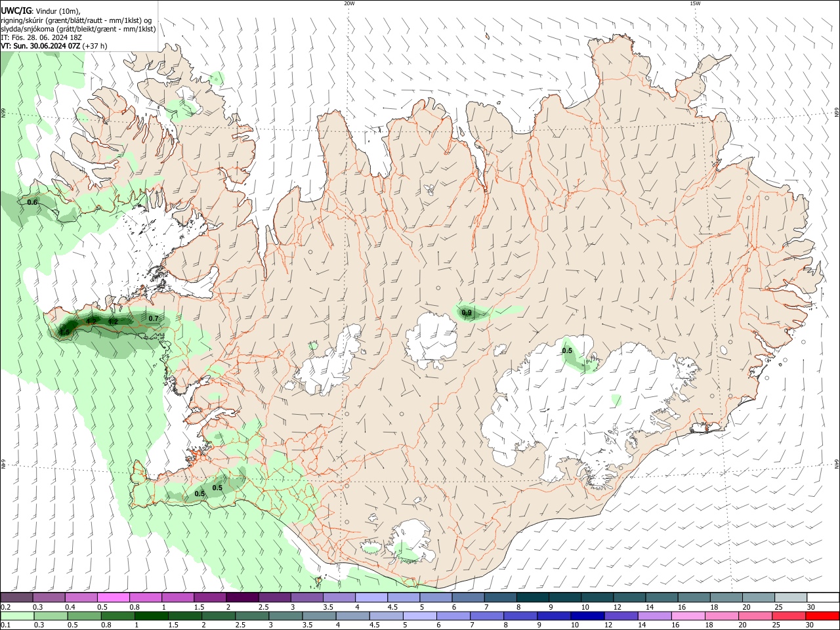Viewport: 840px width, 630px height.
Task: Select the mauve 0.2 snow legend swatch
Action: (16, 597)
